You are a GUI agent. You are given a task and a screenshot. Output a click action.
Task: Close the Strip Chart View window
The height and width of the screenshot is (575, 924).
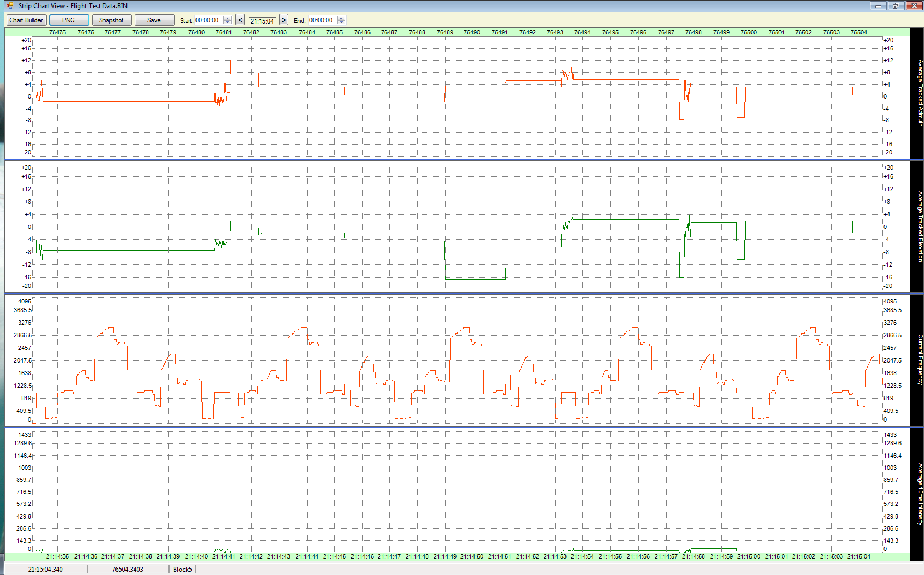(914, 5)
